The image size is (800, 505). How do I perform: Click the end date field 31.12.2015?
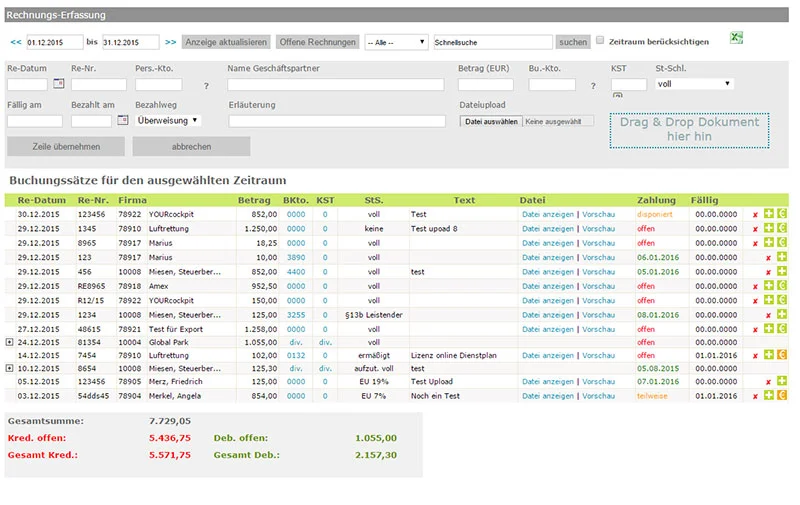coord(131,42)
